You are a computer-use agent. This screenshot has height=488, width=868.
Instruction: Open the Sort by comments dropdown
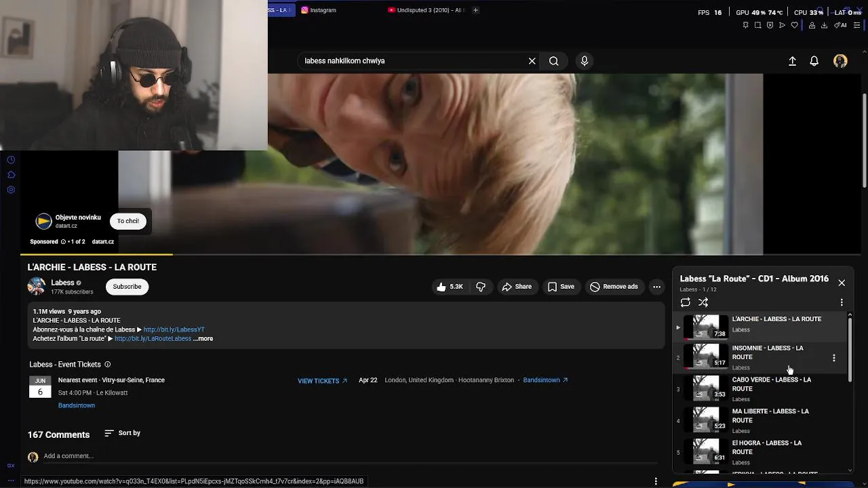tap(123, 433)
